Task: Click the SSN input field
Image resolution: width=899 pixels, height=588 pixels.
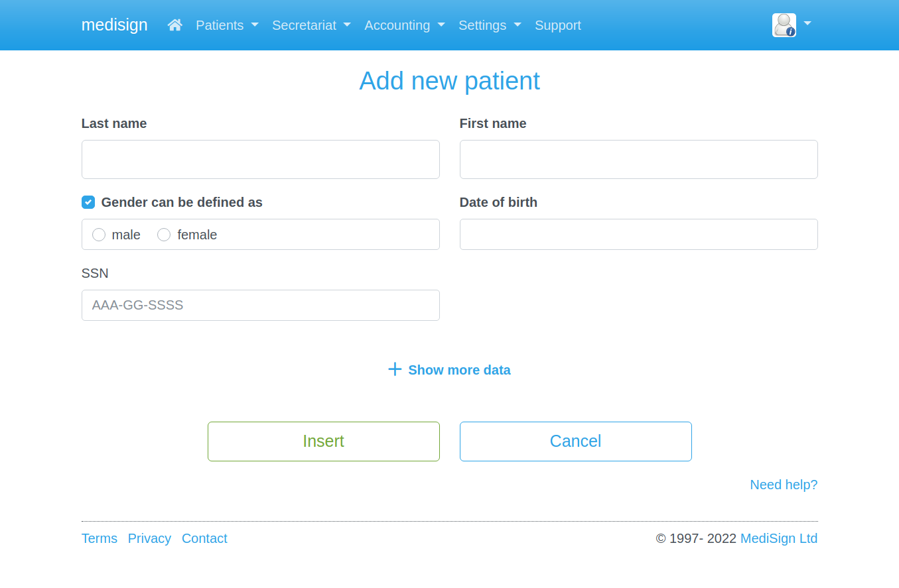Action: (x=261, y=305)
